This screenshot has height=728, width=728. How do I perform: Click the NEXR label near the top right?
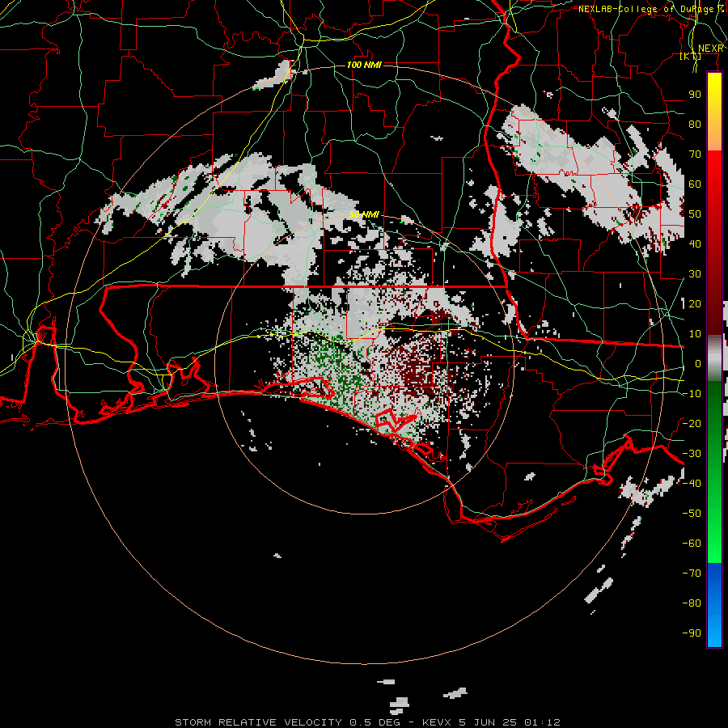tap(710, 49)
